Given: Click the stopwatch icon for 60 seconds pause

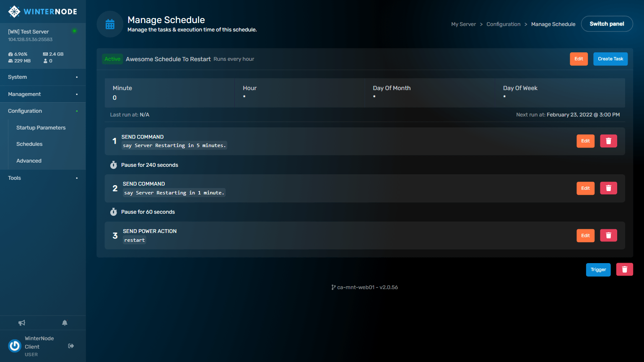Looking at the screenshot, I should (x=113, y=212).
